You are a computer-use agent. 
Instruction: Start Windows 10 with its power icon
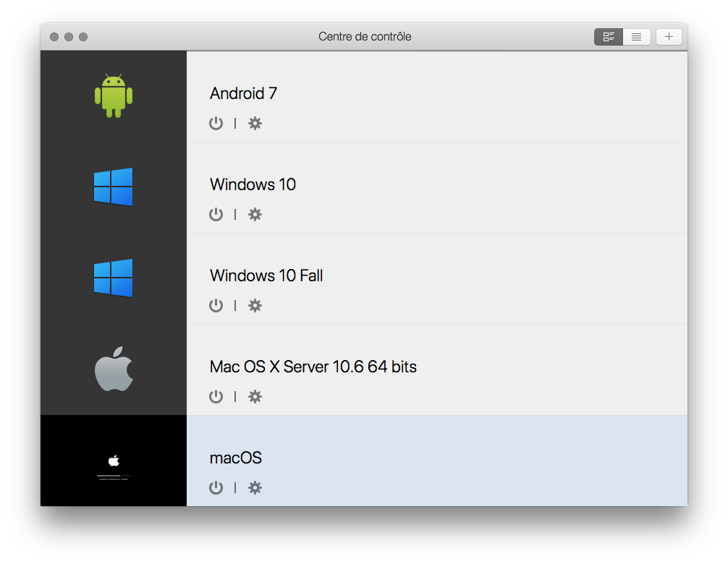tap(216, 214)
